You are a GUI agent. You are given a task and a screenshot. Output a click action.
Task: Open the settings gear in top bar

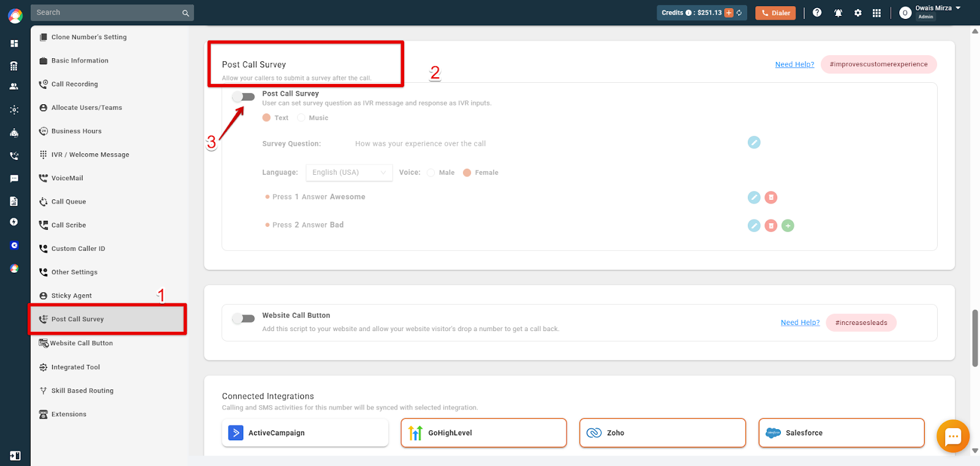pyautogui.click(x=858, y=13)
